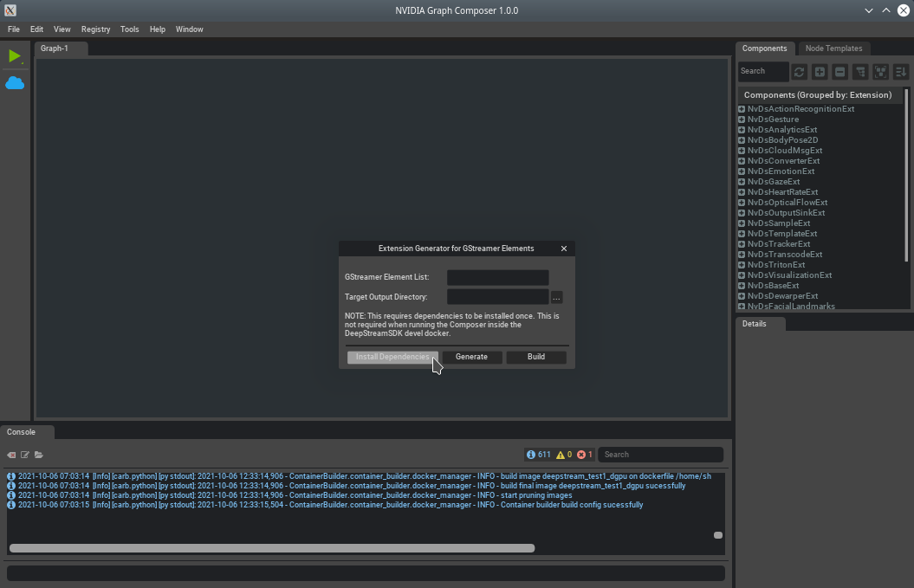
Task: Open the Registry menu
Action: 95,29
